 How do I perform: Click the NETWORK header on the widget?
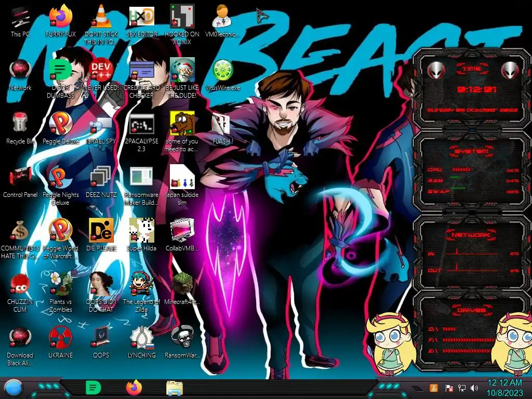point(471,235)
